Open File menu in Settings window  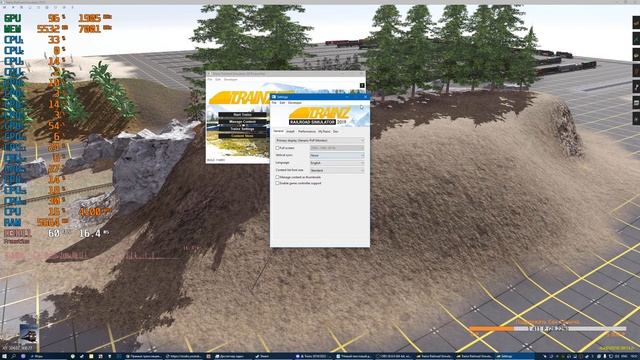coord(274,103)
